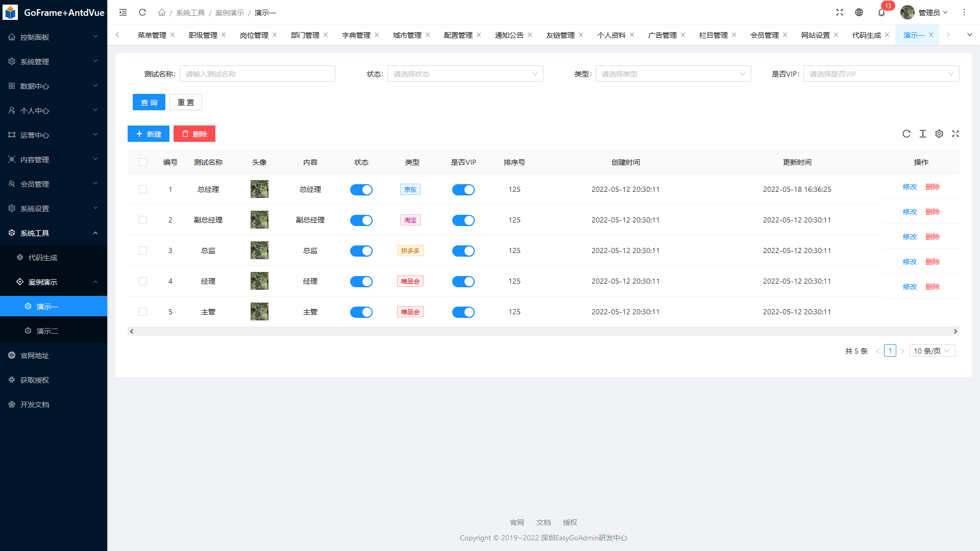Open table column settings gear icon
The width and height of the screenshot is (980, 551).
point(939,134)
